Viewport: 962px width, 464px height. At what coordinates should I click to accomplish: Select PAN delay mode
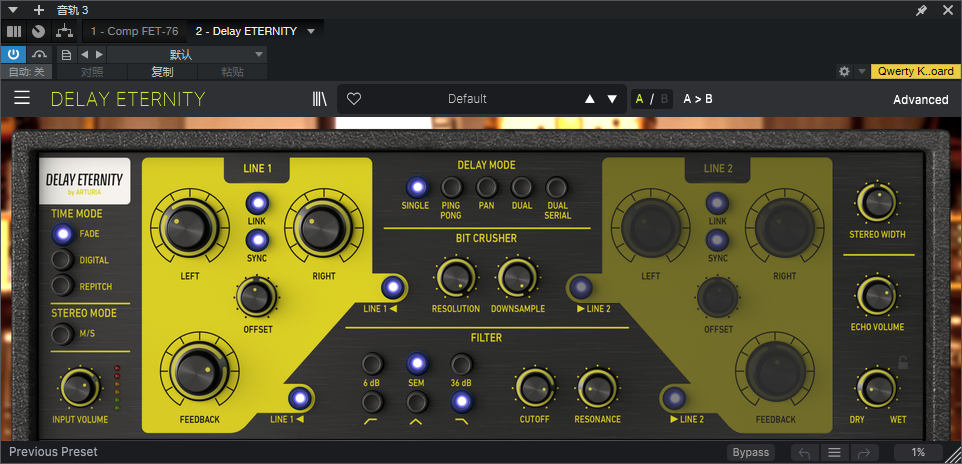pos(487,187)
